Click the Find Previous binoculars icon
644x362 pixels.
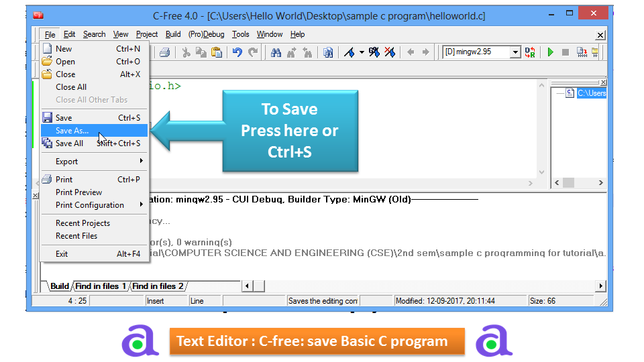[307, 52]
